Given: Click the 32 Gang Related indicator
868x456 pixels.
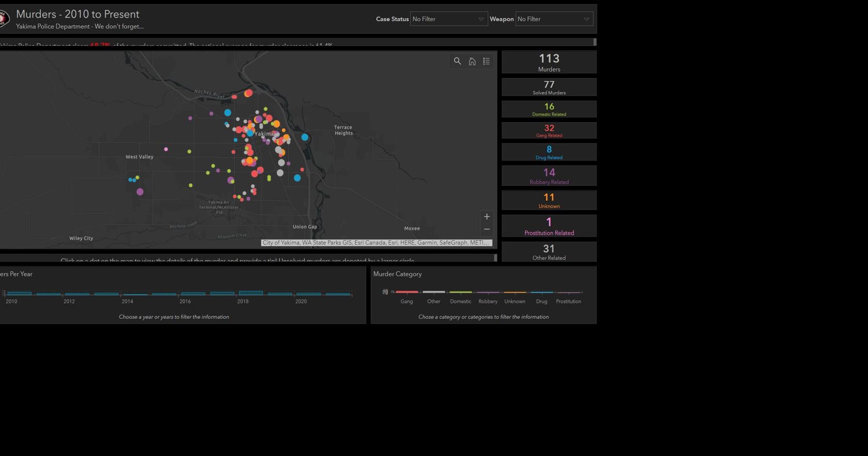Looking at the screenshot, I should 549,130.
